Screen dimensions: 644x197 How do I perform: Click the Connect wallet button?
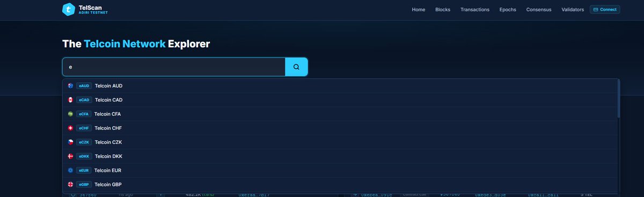[x=605, y=9]
